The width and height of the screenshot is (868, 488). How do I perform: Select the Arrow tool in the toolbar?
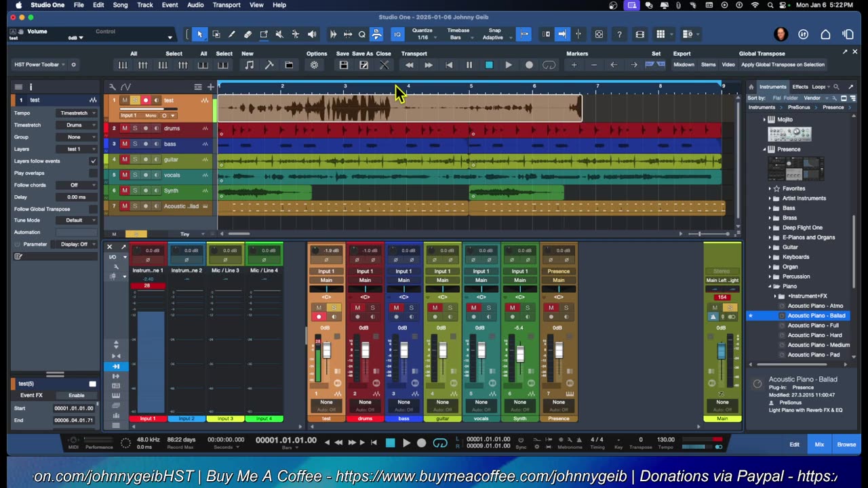199,34
